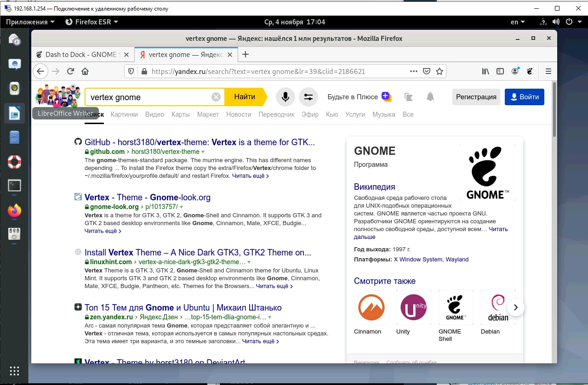
Task: Open the X Window System link
Action: (x=418, y=260)
